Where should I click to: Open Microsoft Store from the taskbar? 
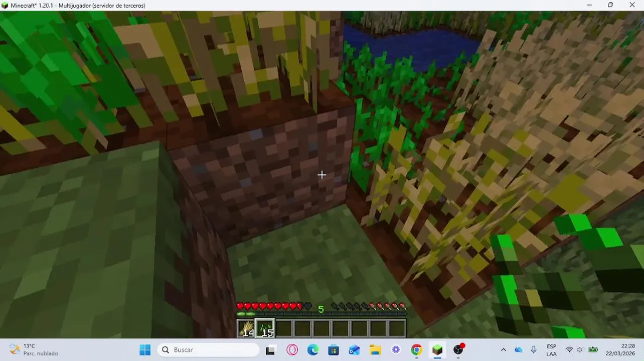(334, 349)
